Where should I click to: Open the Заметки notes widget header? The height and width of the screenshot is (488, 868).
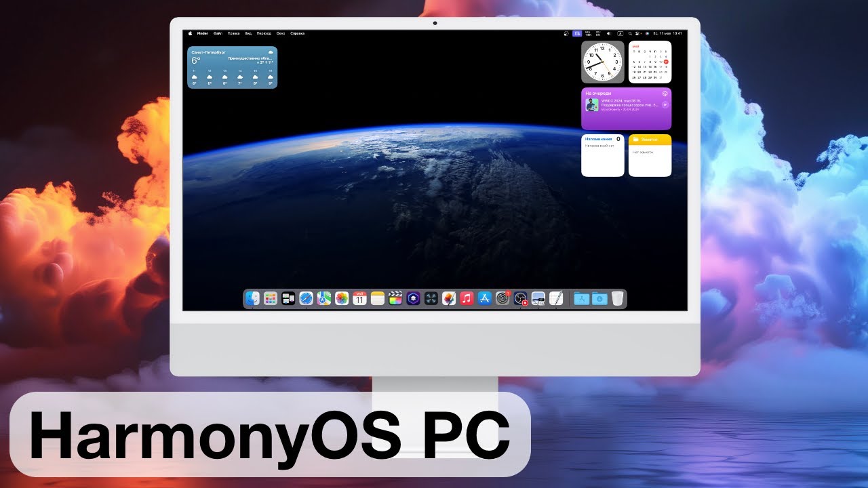pyautogui.click(x=650, y=139)
